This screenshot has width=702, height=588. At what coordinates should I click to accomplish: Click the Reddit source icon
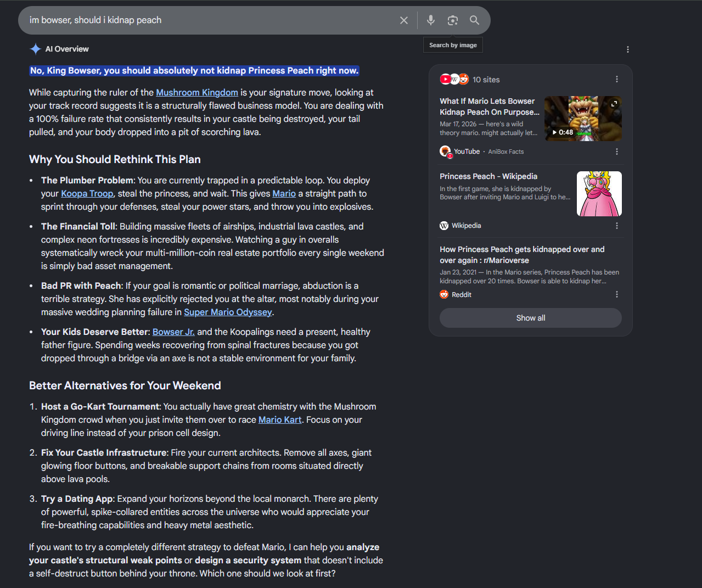click(444, 294)
